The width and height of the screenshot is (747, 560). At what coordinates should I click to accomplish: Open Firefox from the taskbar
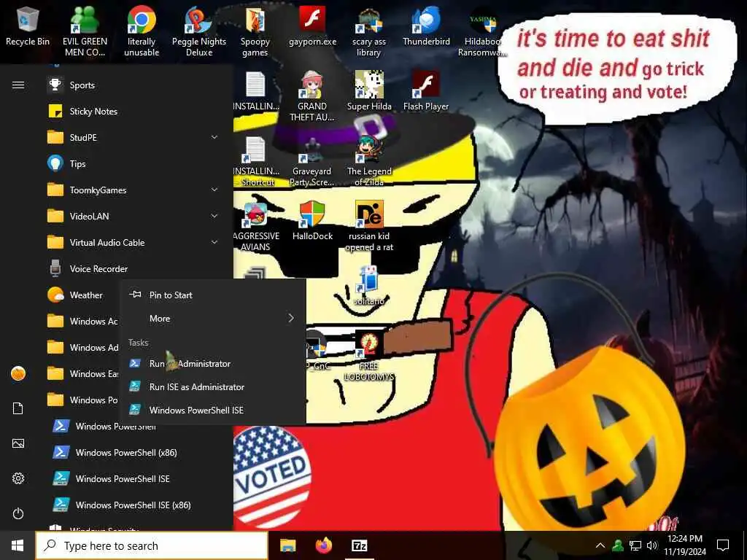point(324,545)
